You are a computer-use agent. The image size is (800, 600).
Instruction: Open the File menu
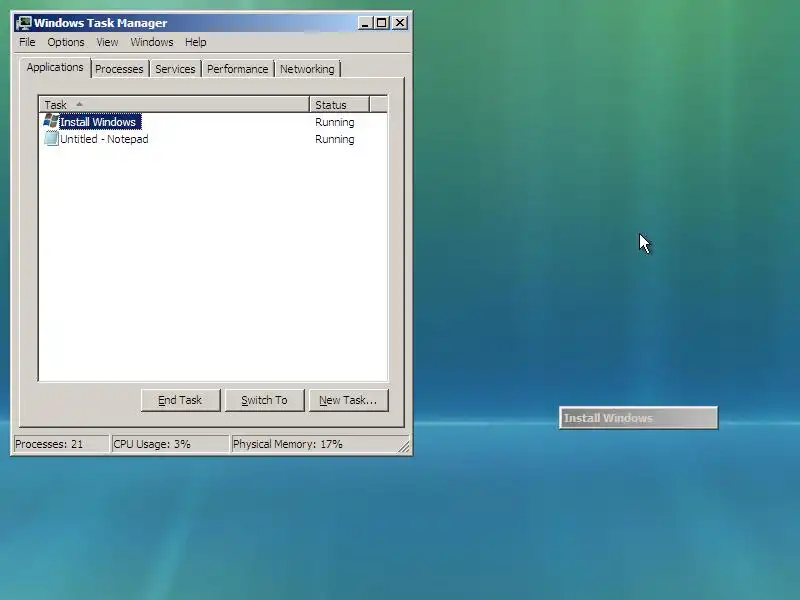(x=27, y=42)
